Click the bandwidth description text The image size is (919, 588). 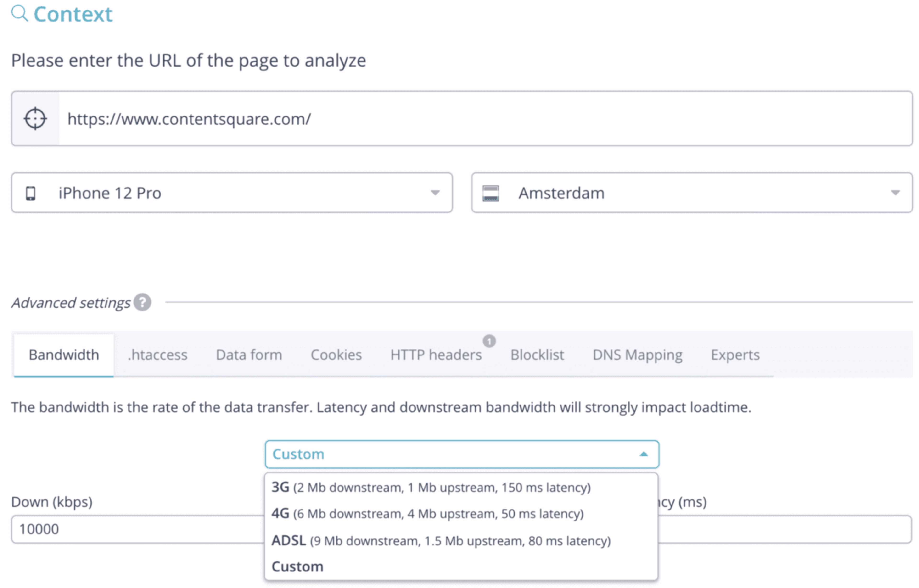[x=381, y=408]
